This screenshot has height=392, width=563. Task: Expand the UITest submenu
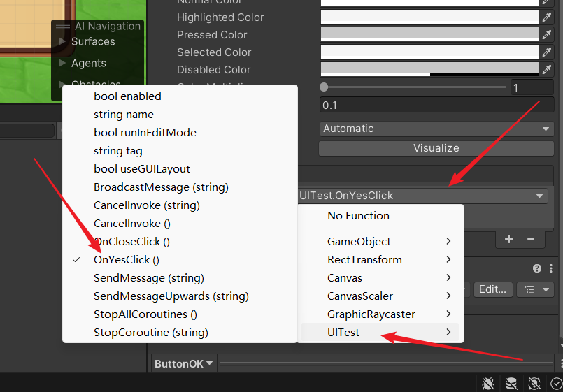pos(380,333)
